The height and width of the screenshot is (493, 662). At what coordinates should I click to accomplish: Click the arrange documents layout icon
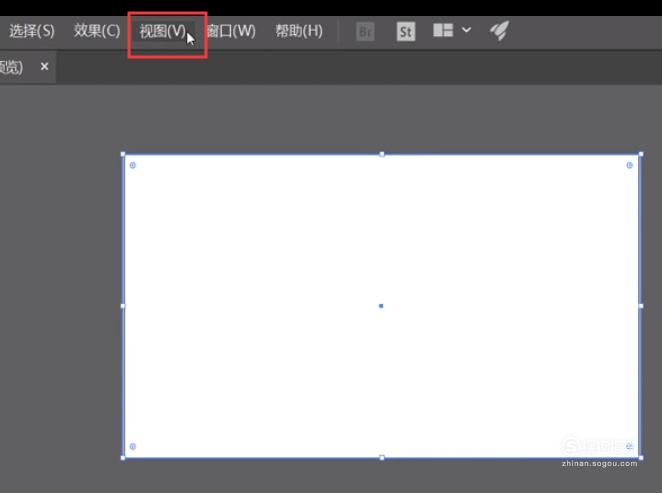pyautogui.click(x=443, y=30)
